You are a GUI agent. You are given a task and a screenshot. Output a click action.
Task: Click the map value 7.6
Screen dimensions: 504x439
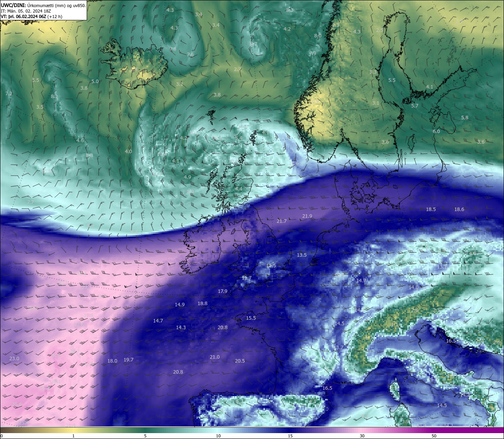tap(190, 54)
